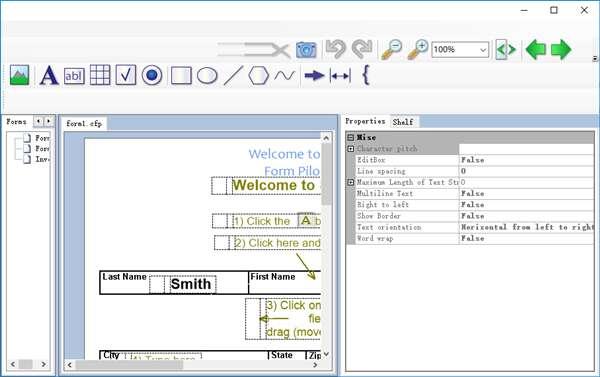Go to next page green arrow

561,49
